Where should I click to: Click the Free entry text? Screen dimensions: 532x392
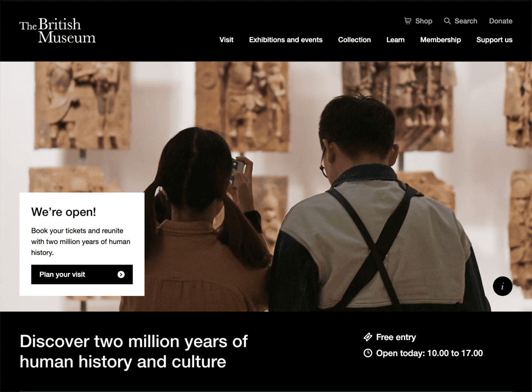coord(396,338)
